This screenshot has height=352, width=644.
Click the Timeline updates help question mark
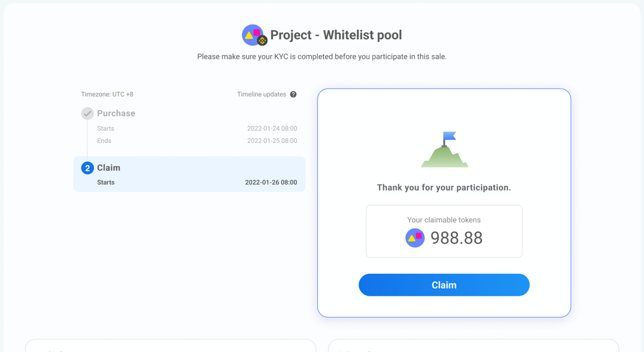click(x=293, y=94)
